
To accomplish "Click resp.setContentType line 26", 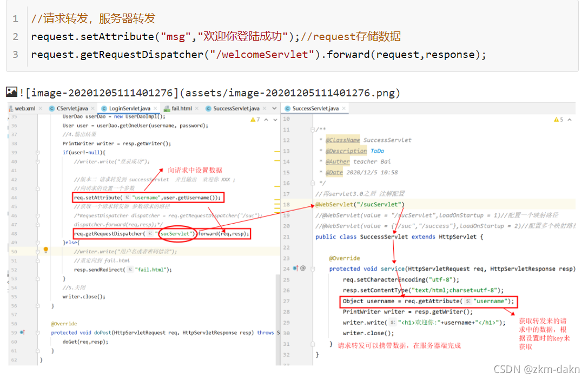I will tap(423, 290).
